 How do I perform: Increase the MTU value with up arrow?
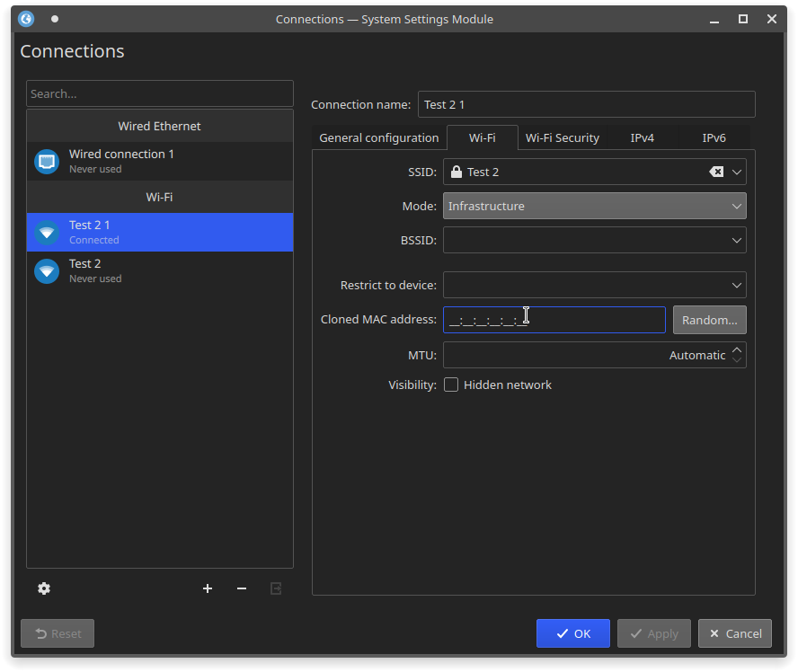[x=737, y=349]
